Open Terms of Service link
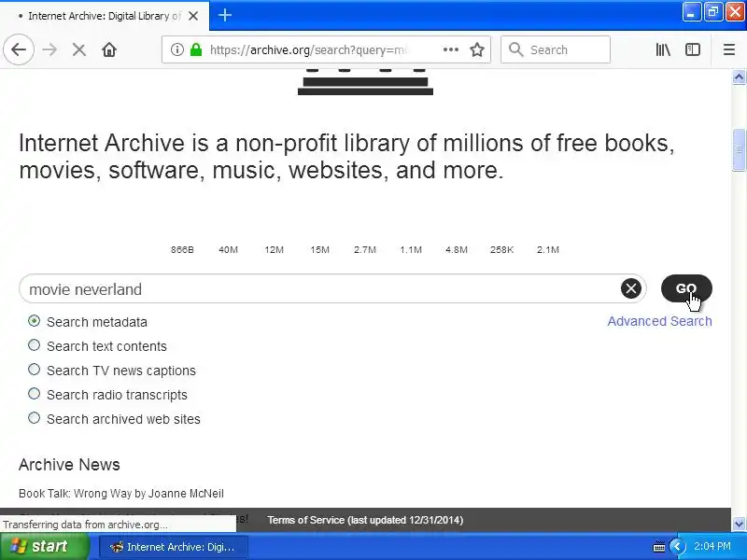The width and height of the screenshot is (747, 560). pyautogui.click(x=365, y=520)
